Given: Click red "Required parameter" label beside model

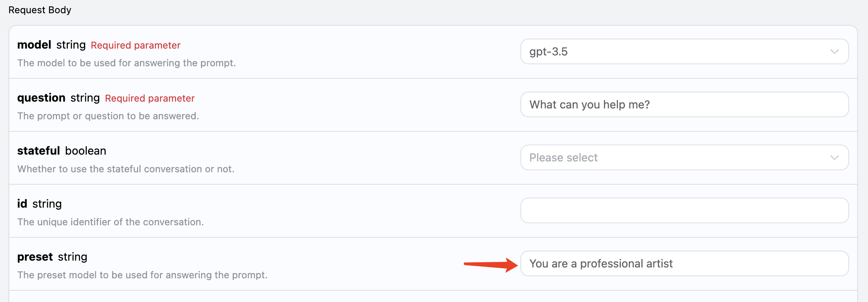Looking at the screenshot, I should (x=135, y=45).
